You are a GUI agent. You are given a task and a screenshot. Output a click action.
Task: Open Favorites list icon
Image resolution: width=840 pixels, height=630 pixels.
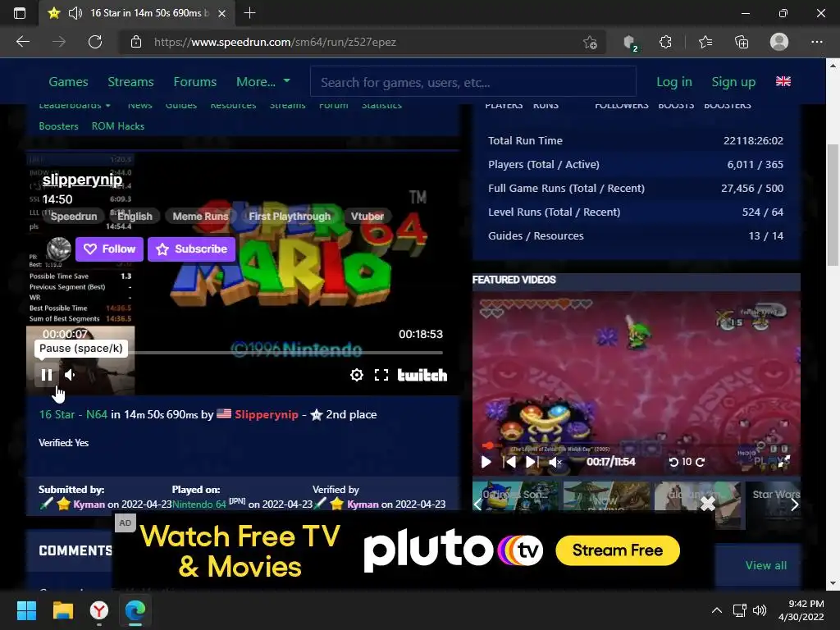705,42
